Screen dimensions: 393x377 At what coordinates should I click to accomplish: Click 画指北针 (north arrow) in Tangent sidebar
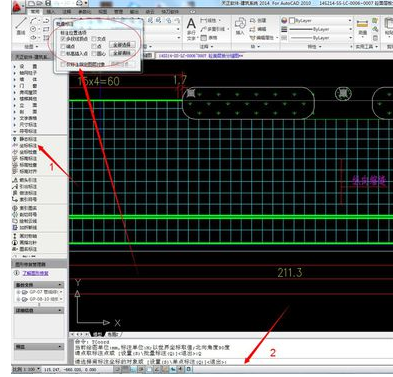click(25, 242)
